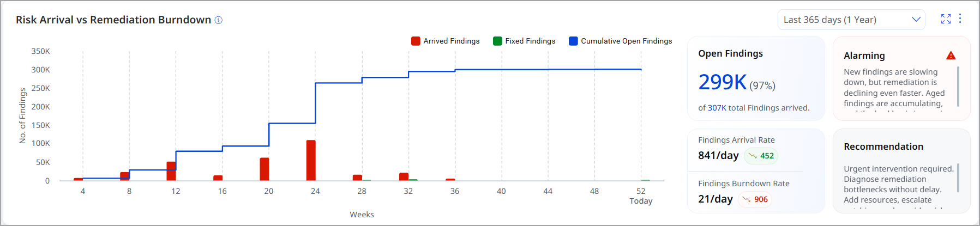Click the scrollbar in the Recommendation card

958,178
